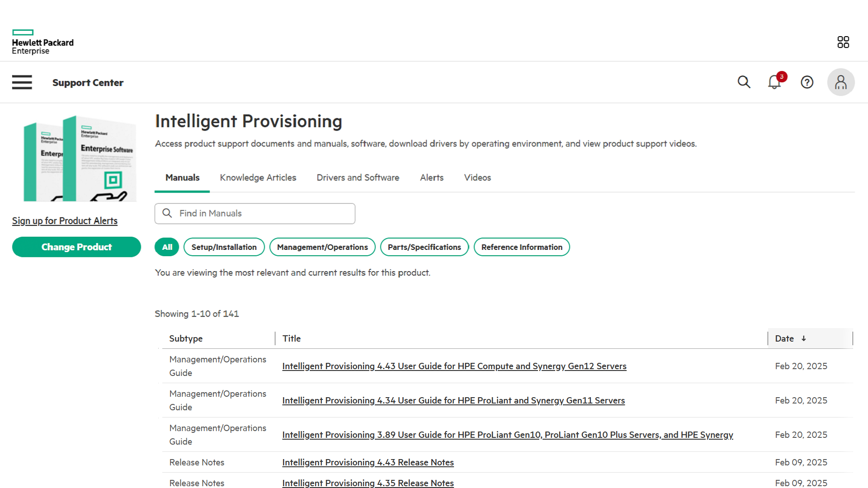
Task: Click the Date column sort arrow
Action: [x=804, y=338]
